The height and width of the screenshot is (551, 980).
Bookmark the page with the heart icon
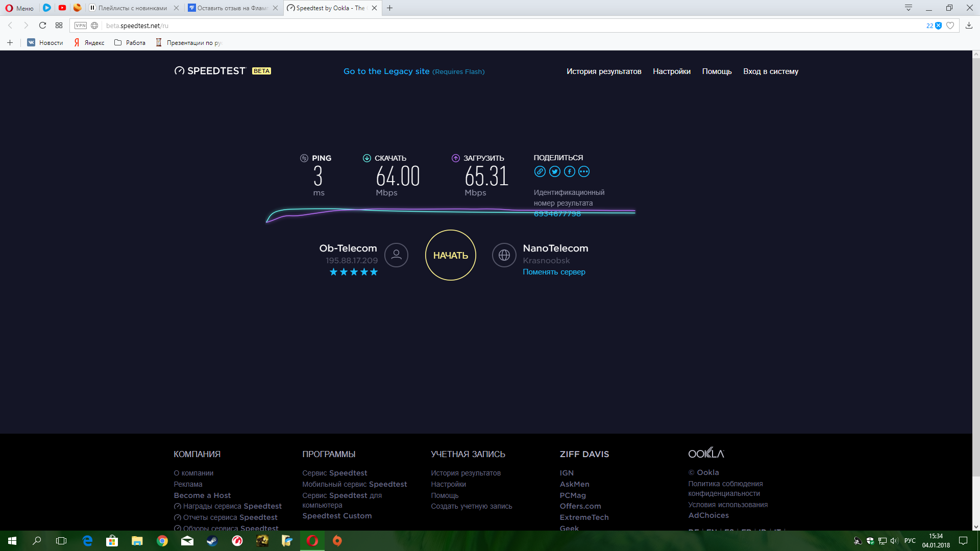point(950,26)
